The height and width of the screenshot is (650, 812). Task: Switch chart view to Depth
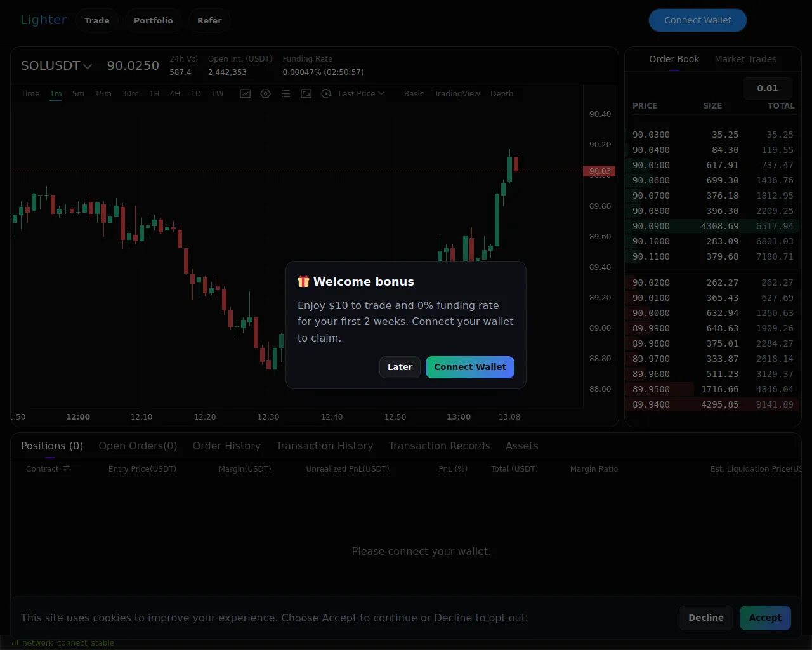tap(501, 94)
